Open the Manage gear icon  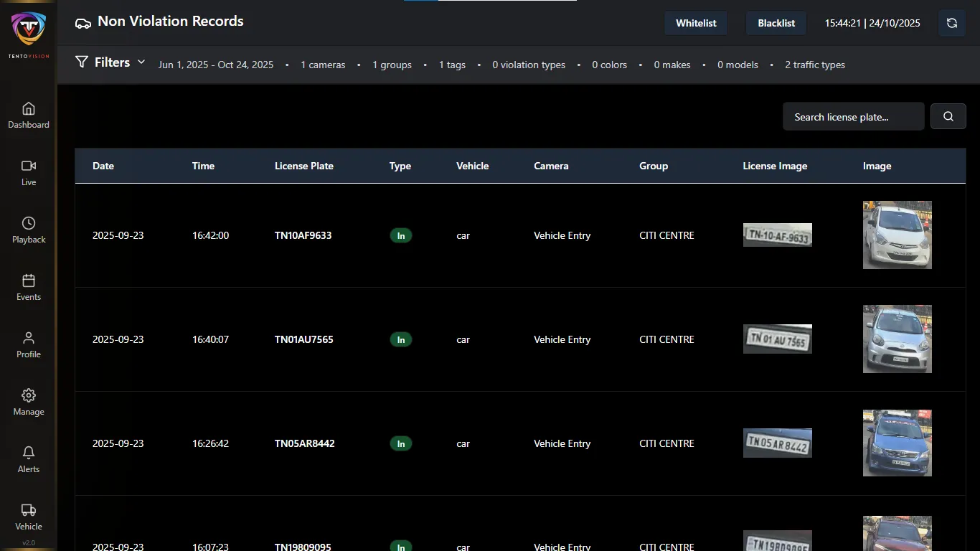29,396
